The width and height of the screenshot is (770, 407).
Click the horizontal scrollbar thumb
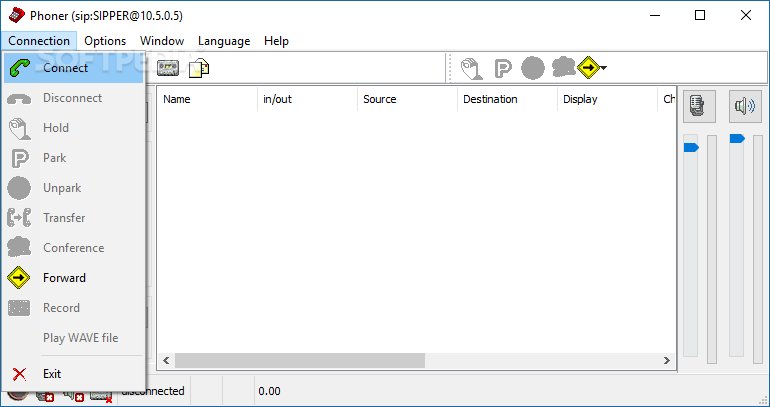tap(300, 360)
